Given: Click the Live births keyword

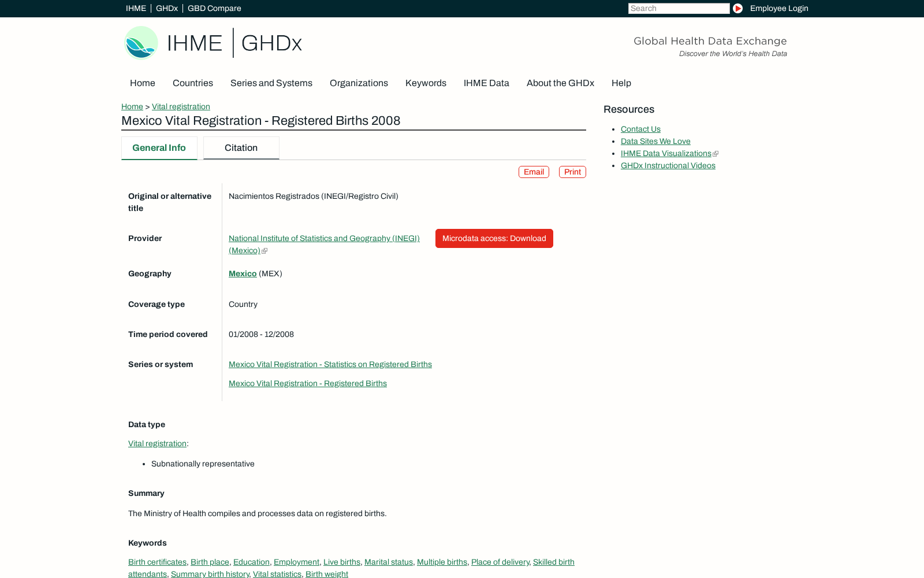Looking at the screenshot, I should coord(342,562).
